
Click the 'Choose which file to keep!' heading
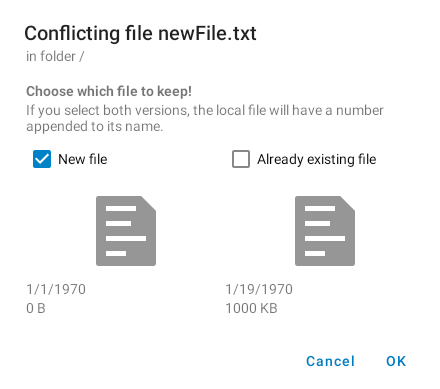click(109, 91)
